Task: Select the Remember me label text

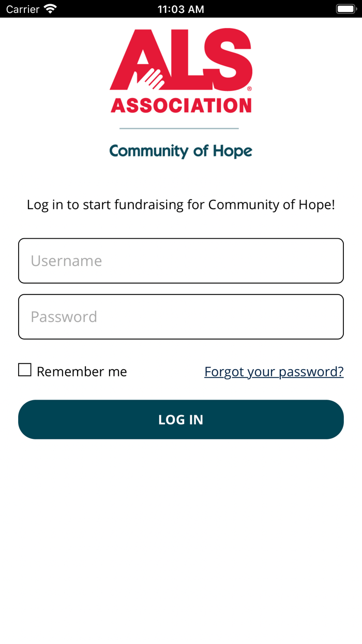Action: click(81, 371)
